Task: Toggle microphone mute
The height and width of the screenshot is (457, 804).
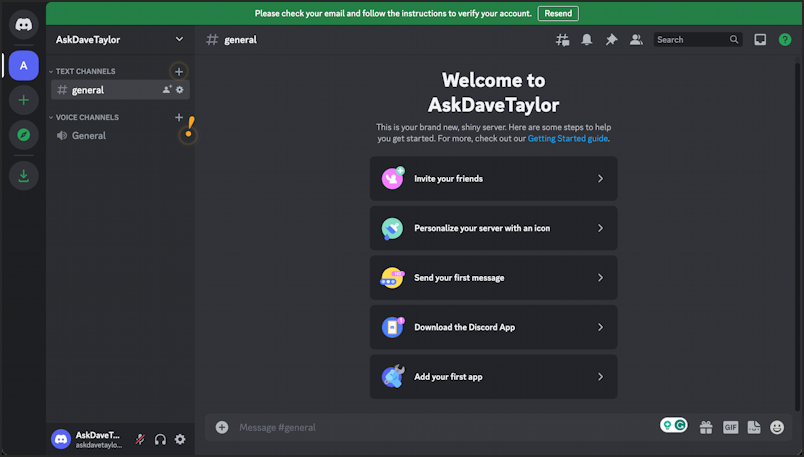Action: [x=140, y=439]
